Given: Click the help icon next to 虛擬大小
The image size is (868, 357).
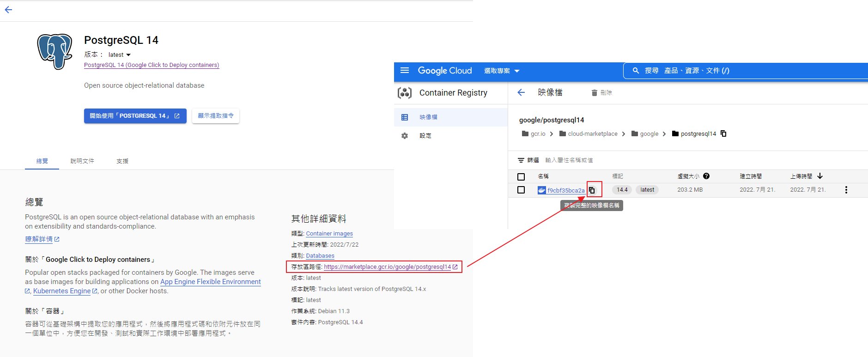Looking at the screenshot, I should click(x=706, y=176).
